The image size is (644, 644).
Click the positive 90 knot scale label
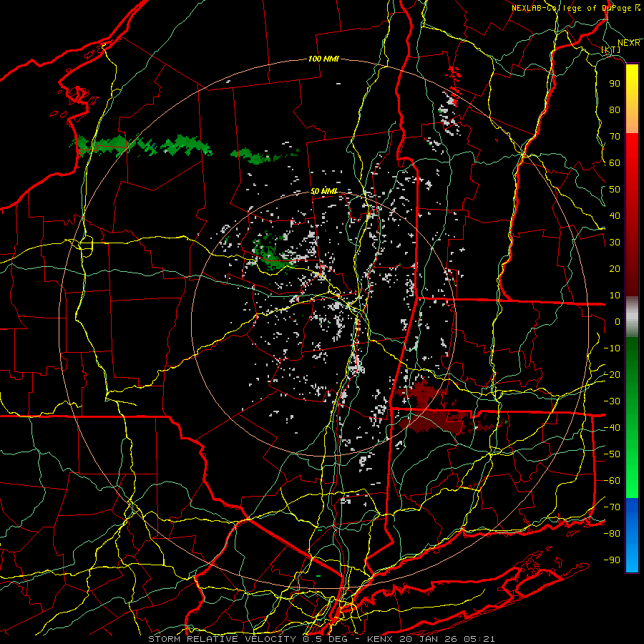pyautogui.click(x=615, y=84)
